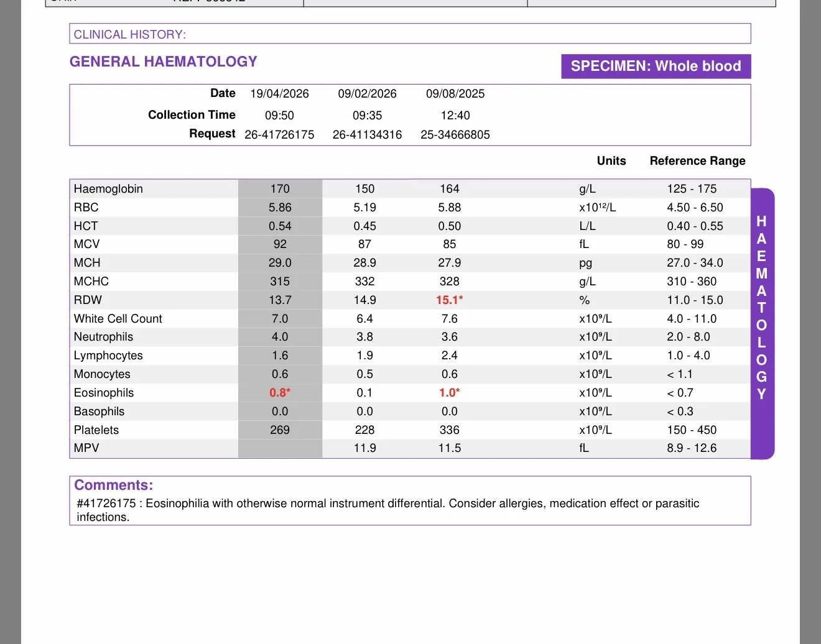Select the RBC value 5.86
Image resolution: width=821 pixels, height=644 pixels.
[280, 208]
